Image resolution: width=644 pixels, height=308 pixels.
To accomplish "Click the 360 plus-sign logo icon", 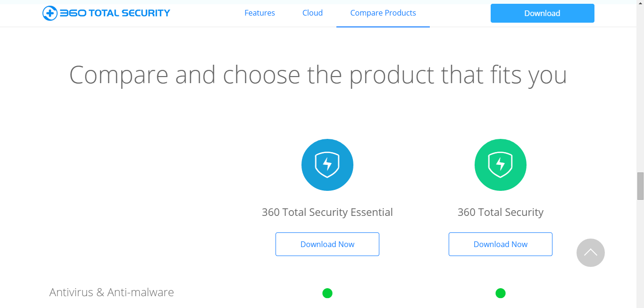I will [x=50, y=13].
